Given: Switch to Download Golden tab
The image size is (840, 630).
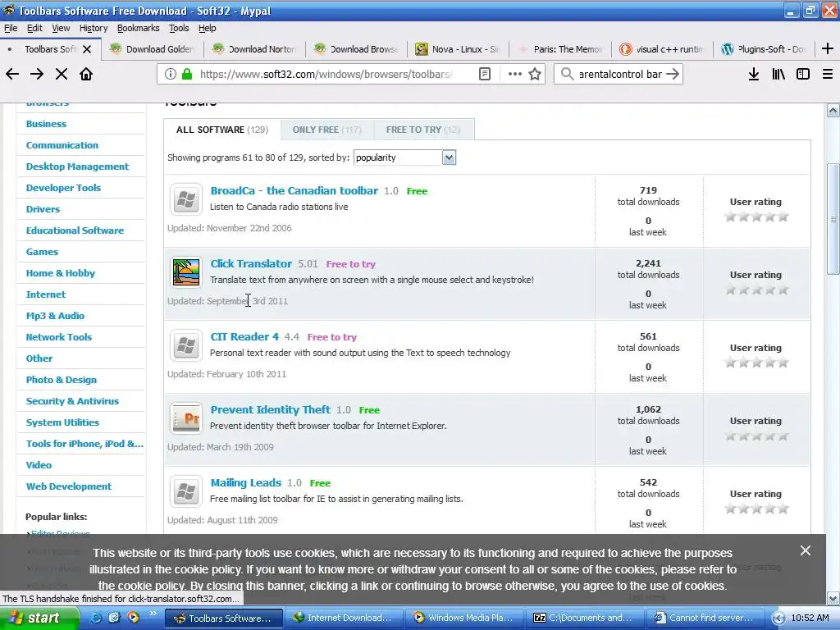Looking at the screenshot, I should click(152, 49).
